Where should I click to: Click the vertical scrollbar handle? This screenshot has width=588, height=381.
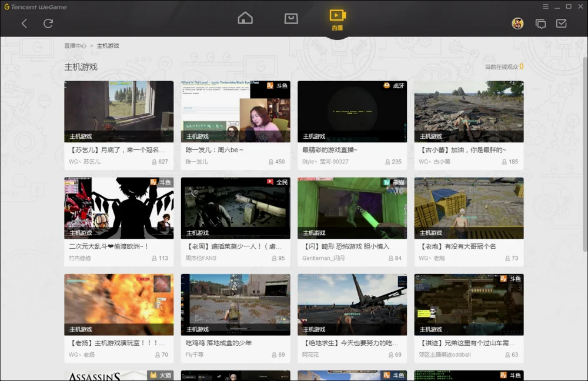point(584,153)
